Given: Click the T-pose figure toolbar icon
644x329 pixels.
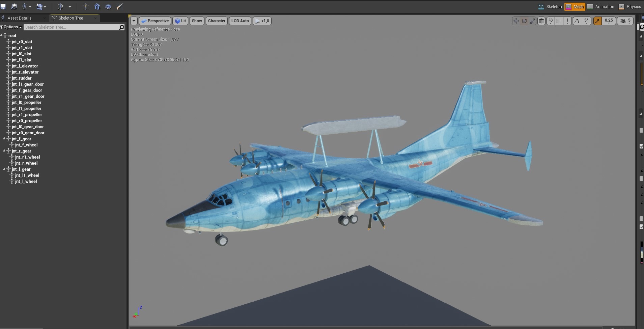Looking at the screenshot, I should tap(86, 6).
